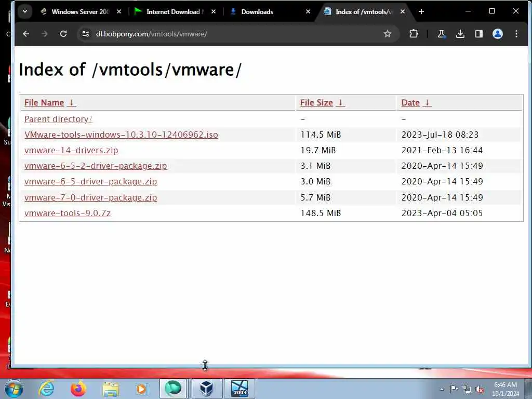
Task: Download VMware-tools-windows-10.3.10 iso
Action: click(x=121, y=135)
